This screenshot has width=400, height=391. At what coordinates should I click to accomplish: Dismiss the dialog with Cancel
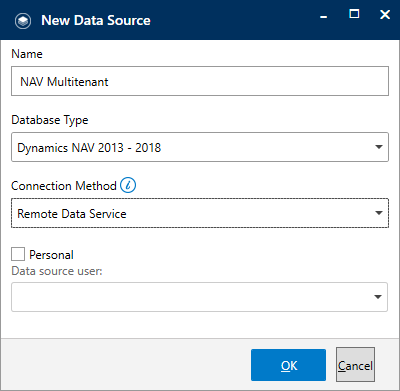(x=355, y=365)
